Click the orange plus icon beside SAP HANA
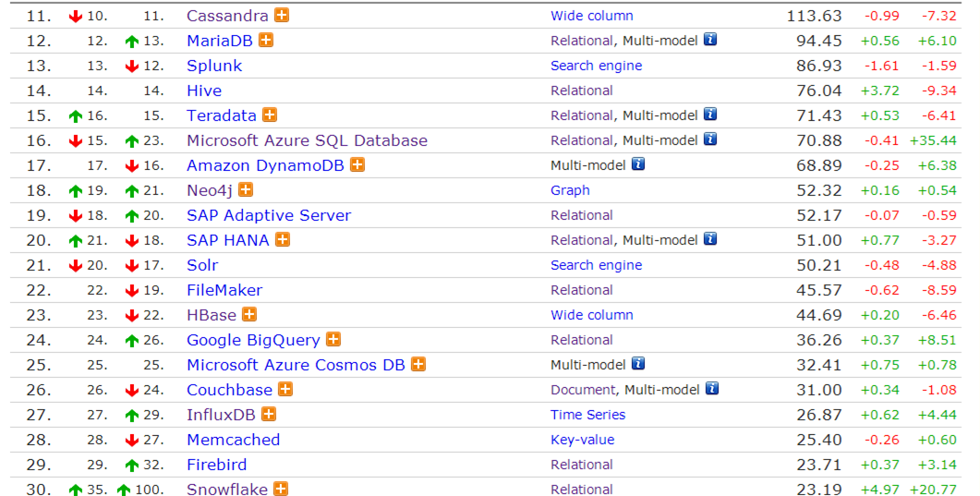This screenshot has height=496, width=980. point(284,240)
